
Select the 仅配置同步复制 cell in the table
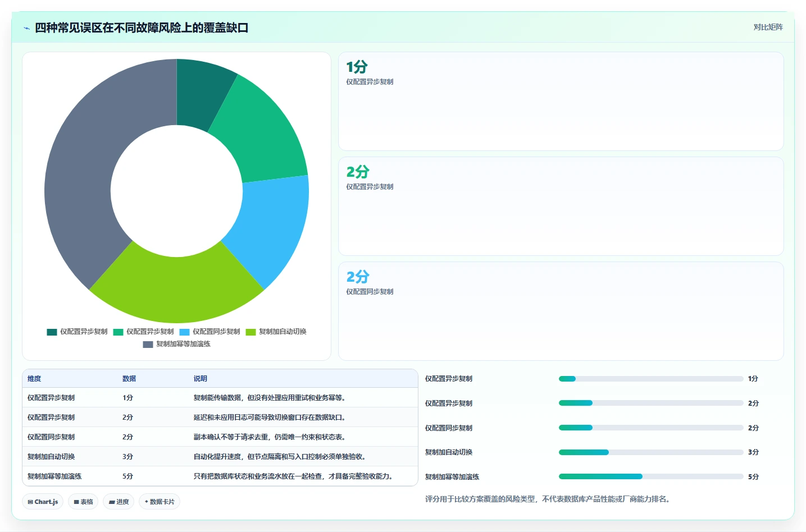(x=51, y=437)
